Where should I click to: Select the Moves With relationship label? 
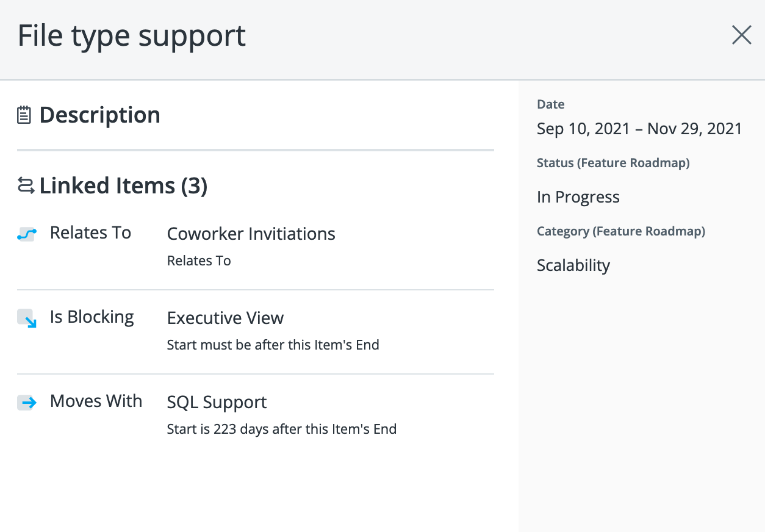tap(96, 401)
